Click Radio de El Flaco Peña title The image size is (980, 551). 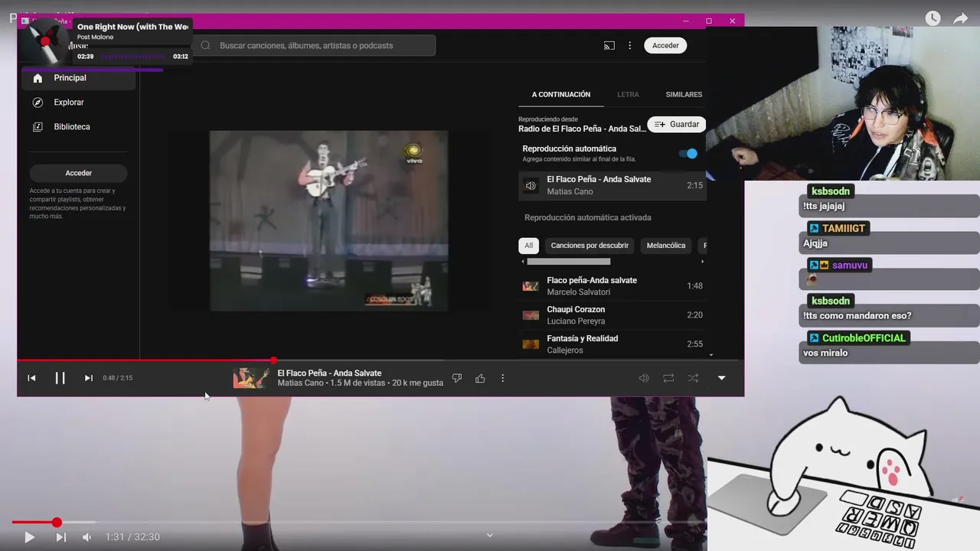582,129
